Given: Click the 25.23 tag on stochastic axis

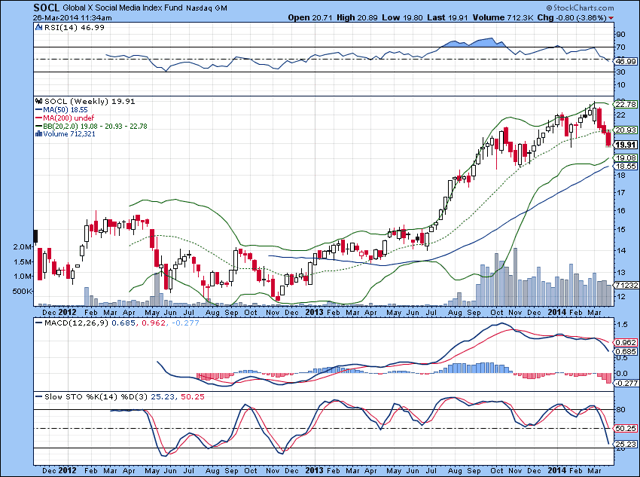Looking at the screenshot, I should coord(626,444).
